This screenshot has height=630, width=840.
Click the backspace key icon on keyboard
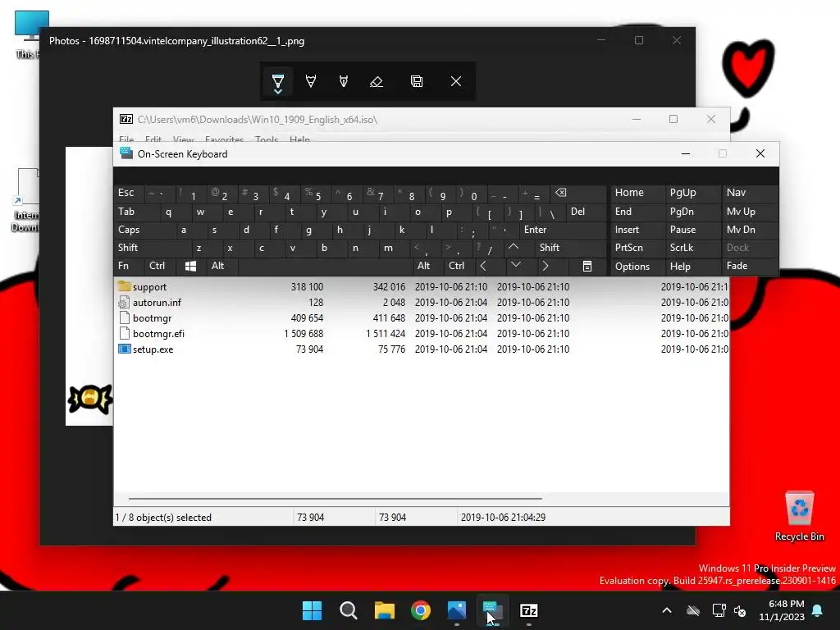click(577, 193)
